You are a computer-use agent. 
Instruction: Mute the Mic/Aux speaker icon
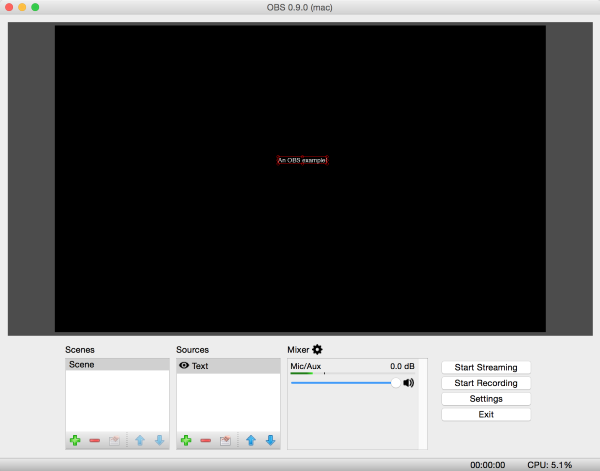click(409, 382)
